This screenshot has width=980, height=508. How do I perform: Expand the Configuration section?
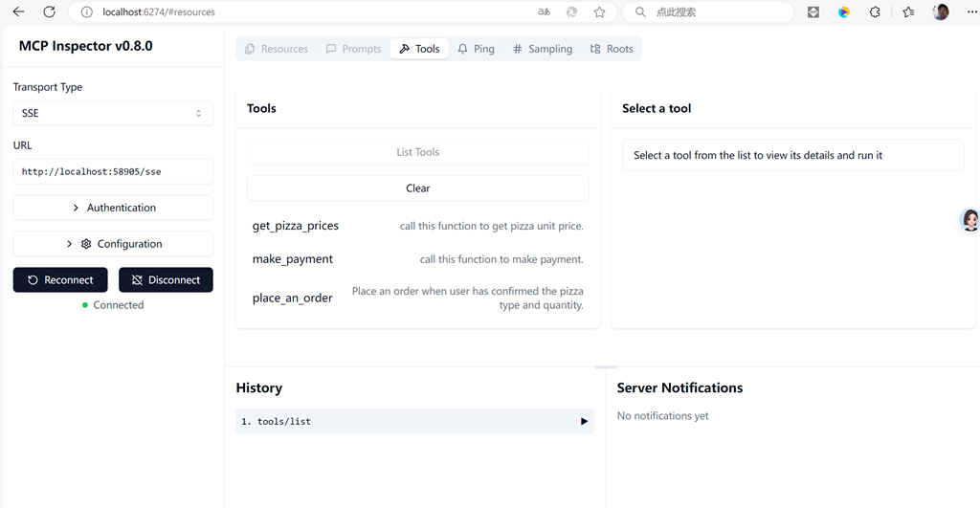113,244
